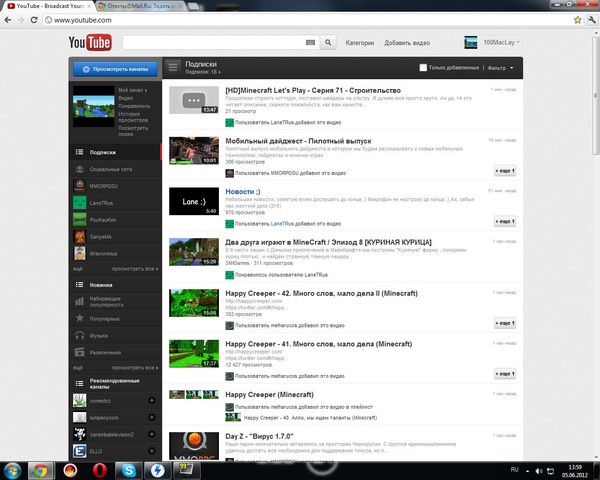
Task: Open the Два друга играют в MineCraft thumbnail
Action: (194, 252)
